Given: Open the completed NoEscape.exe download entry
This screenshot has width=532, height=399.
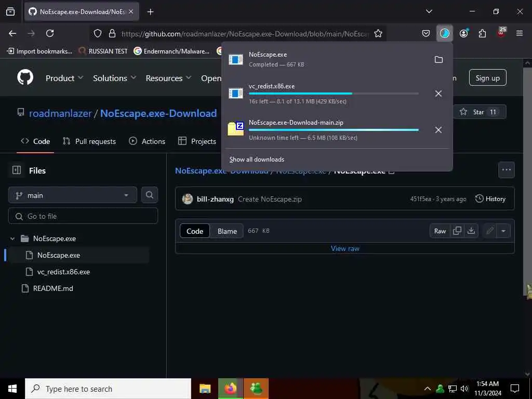Looking at the screenshot, I should pos(326,59).
